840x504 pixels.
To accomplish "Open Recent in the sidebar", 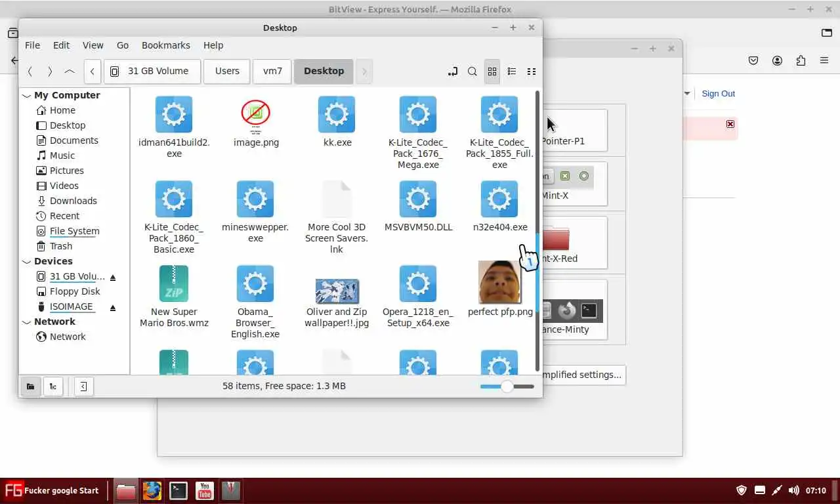I will click(64, 216).
